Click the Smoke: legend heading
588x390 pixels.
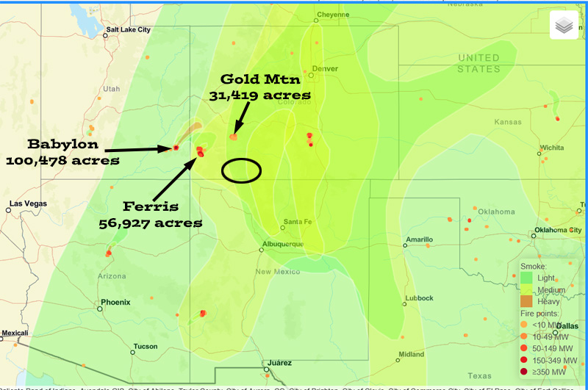click(x=534, y=267)
